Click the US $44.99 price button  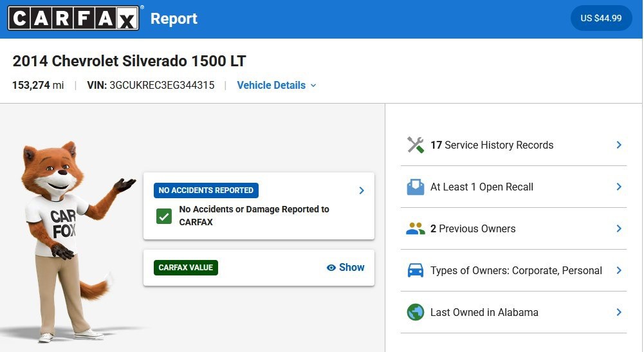[601, 18]
